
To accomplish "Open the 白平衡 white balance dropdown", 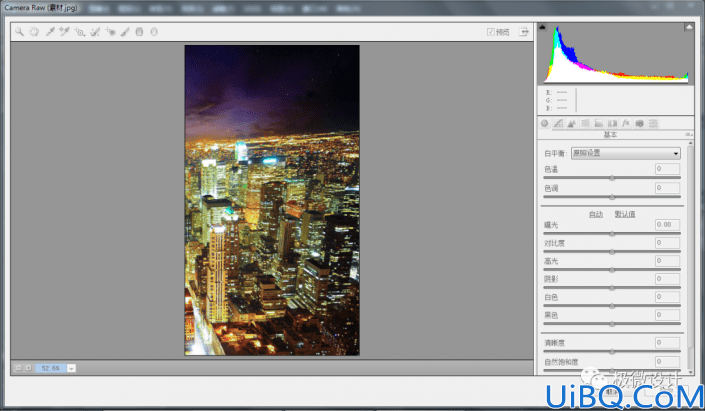I will (x=625, y=153).
